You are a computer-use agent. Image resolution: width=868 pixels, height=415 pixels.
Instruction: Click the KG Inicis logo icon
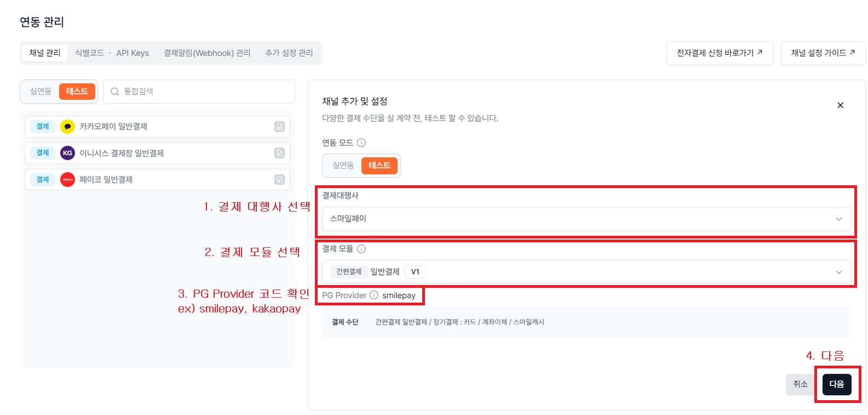click(x=67, y=153)
